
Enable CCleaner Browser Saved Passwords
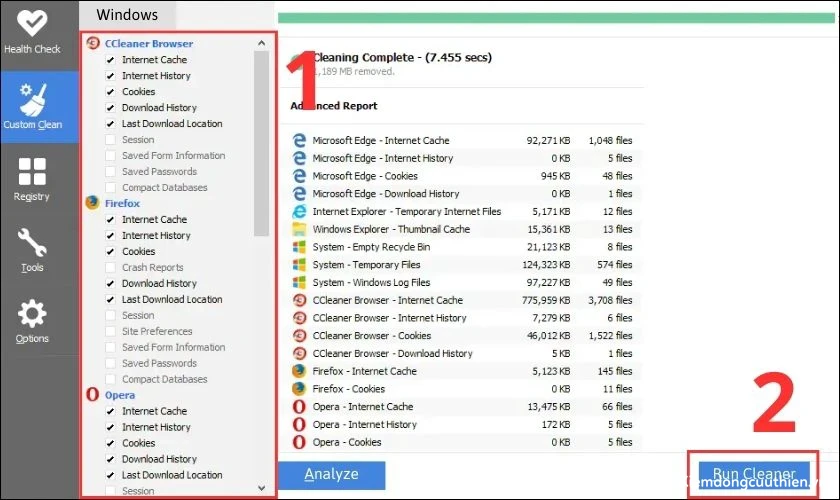click(110, 171)
